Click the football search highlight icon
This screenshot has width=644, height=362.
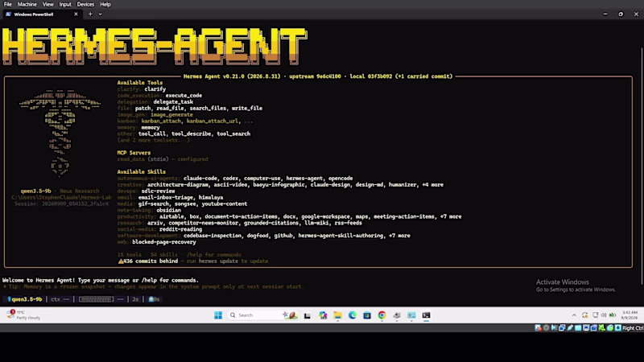coord(290,315)
